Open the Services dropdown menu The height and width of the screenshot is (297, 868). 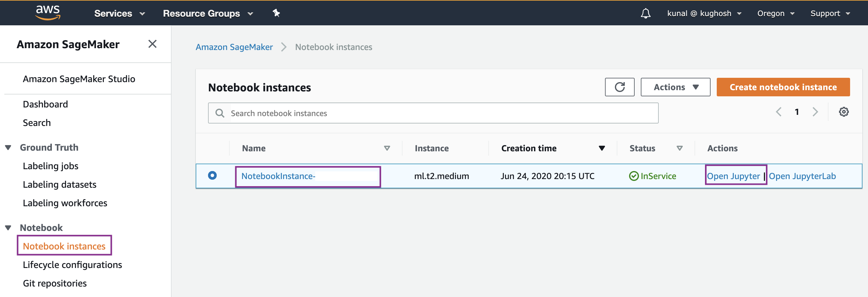pyautogui.click(x=120, y=14)
